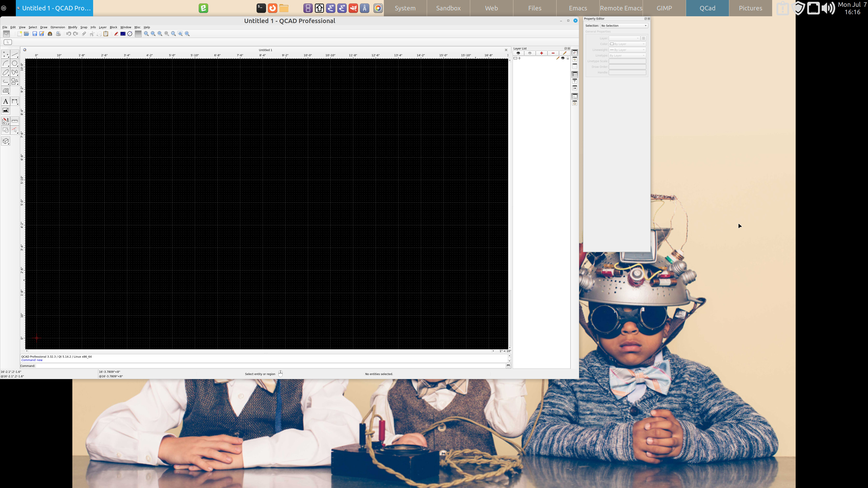Click the Zoom In magnifier icon
Screen dimensions: 868x488
click(146, 34)
